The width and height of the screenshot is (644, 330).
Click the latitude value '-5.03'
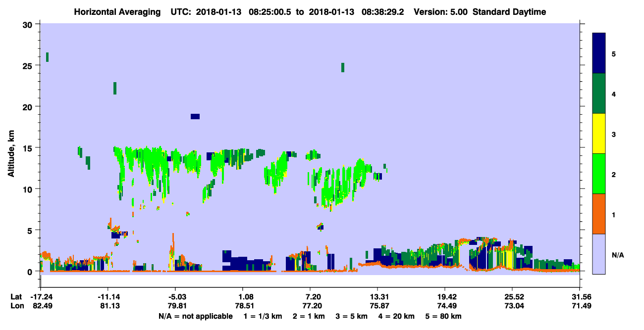[x=175, y=297]
